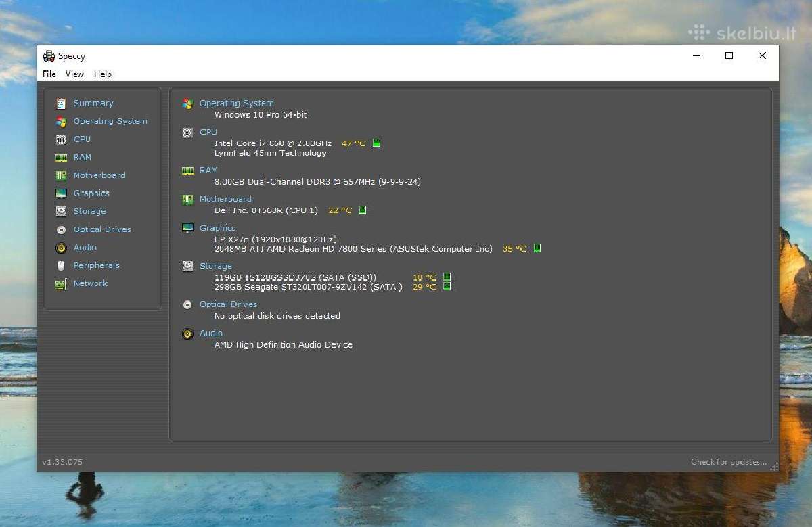
Task: Click the AMD High Definition Audio Device text
Action: pyautogui.click(x=284, y=345)
